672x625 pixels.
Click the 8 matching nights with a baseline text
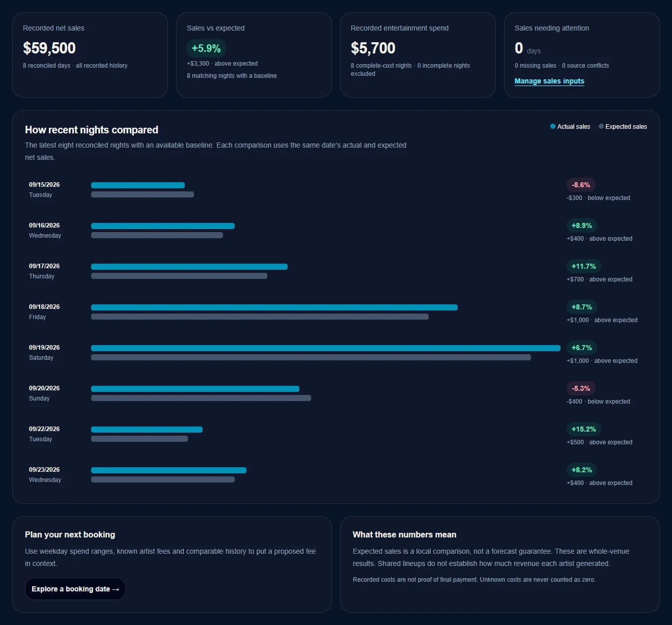(x=232, y=76)
